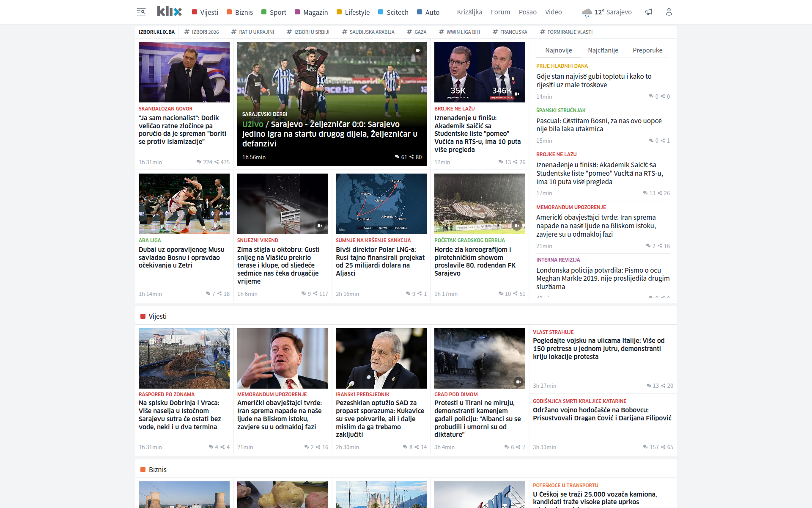This screenshot has height=508, width=812.
Task: Open Sport in top navigation
Action: click(x=274, y=12)
